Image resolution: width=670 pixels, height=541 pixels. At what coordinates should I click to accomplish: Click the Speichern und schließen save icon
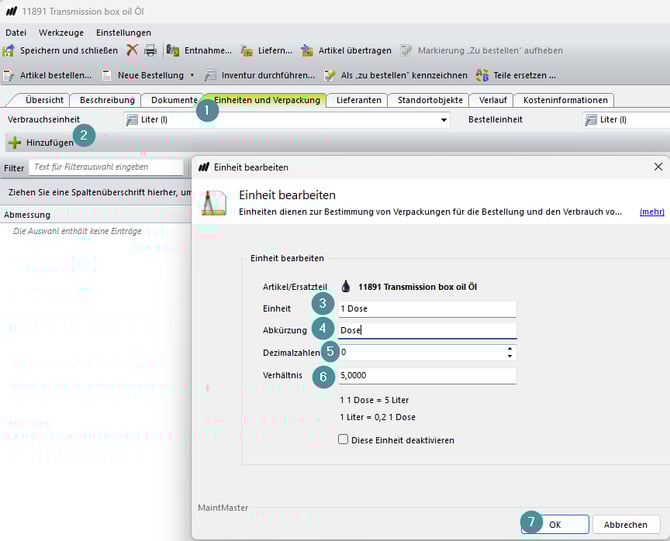(x=9, y=50)
